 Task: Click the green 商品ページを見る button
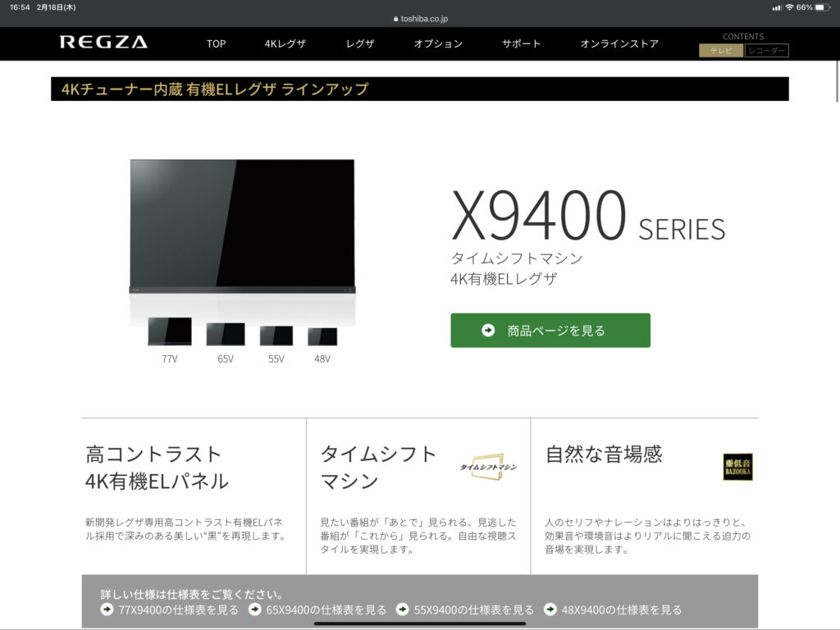pyautogui.click(x=550, y=331)
